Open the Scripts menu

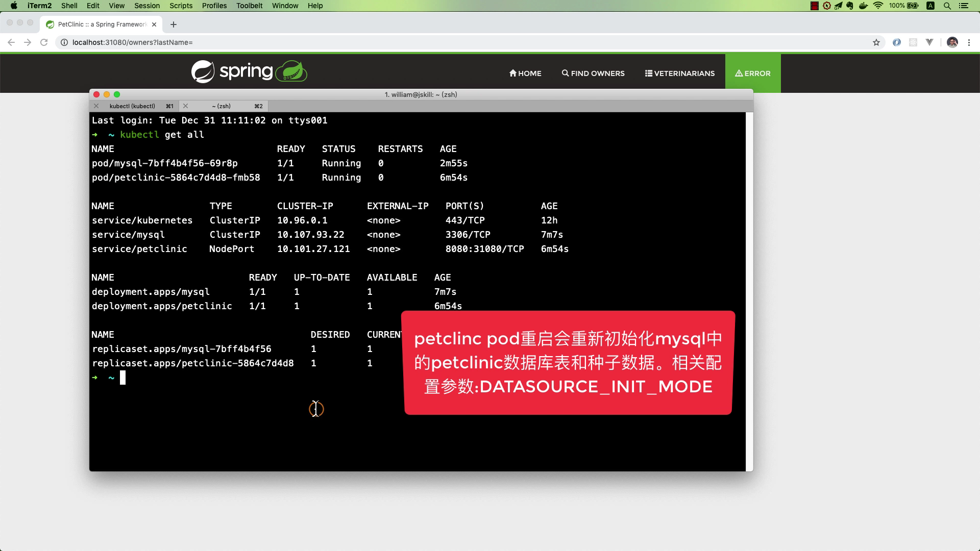pos(181,6)
